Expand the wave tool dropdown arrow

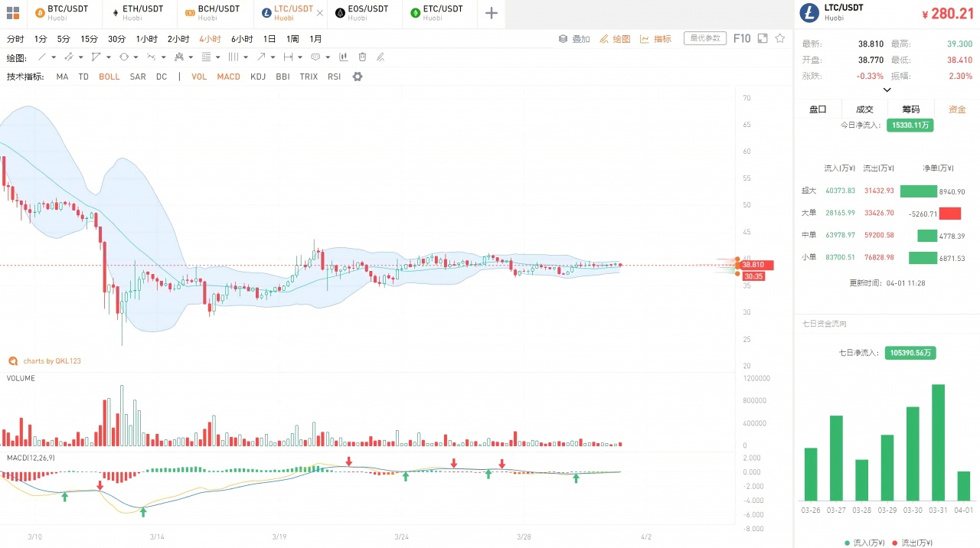[x=163, y=57]
